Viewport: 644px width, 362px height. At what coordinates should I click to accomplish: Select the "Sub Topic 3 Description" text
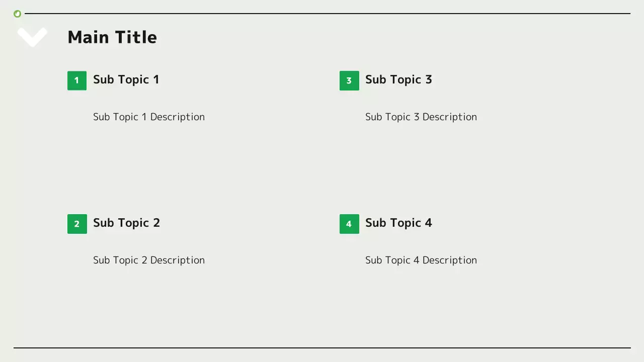point(421,117)
